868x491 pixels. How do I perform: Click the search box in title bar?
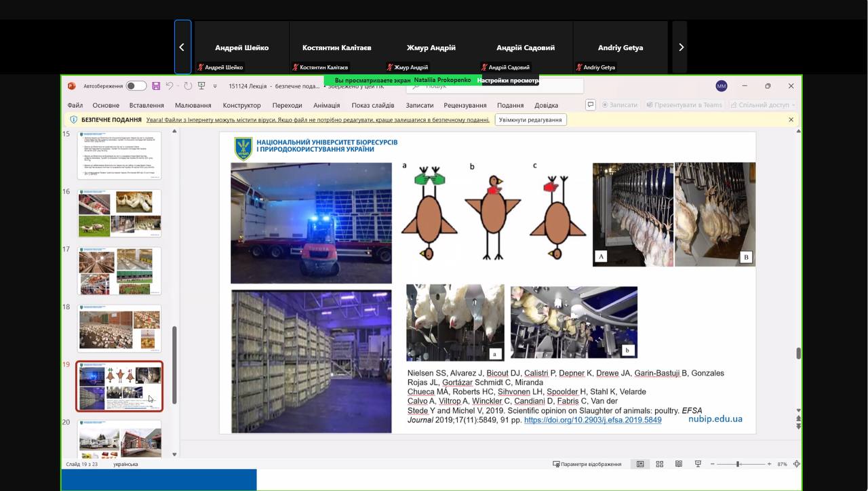[495, 85]
